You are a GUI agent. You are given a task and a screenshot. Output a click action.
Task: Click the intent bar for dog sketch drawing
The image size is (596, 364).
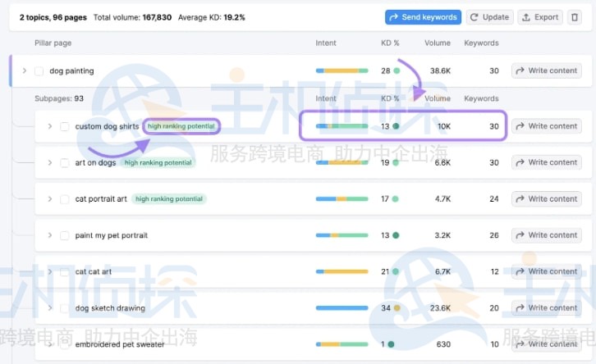point(342,308)
